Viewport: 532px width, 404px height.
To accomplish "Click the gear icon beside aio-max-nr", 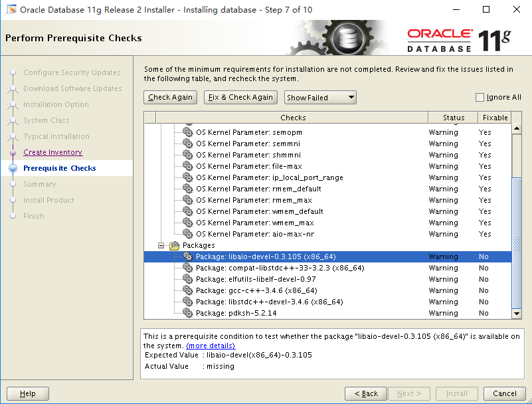I will point(187,234).
